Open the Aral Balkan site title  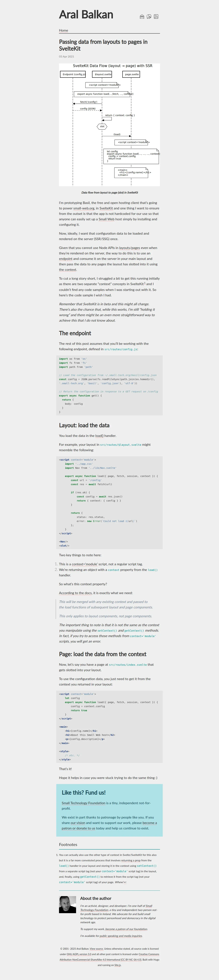click(86, 14)
